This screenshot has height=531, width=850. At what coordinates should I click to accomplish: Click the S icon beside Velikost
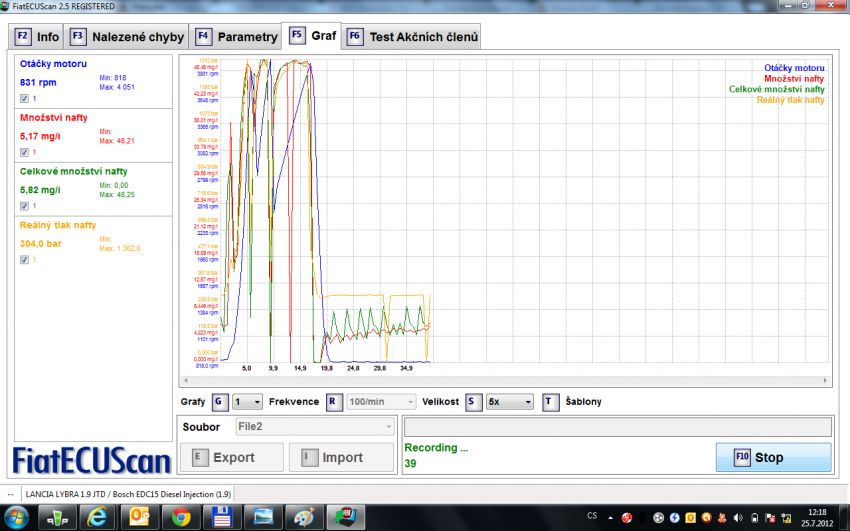tap(473, 401)
